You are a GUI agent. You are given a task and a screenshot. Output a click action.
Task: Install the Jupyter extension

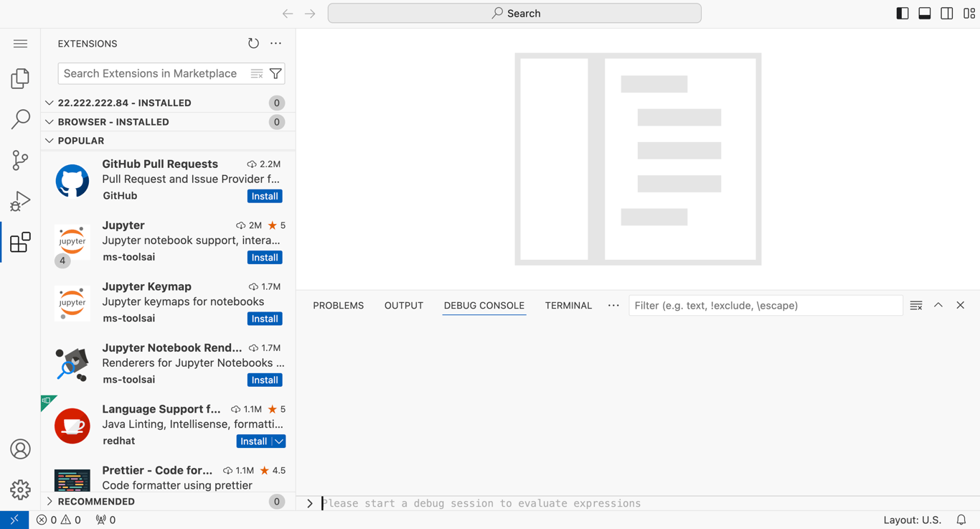click(264, 257)
